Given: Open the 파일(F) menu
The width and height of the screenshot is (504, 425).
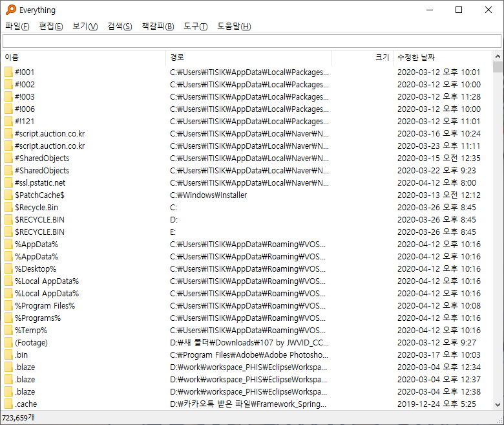Looking at the screenshot, I should [x=17, y=27].
